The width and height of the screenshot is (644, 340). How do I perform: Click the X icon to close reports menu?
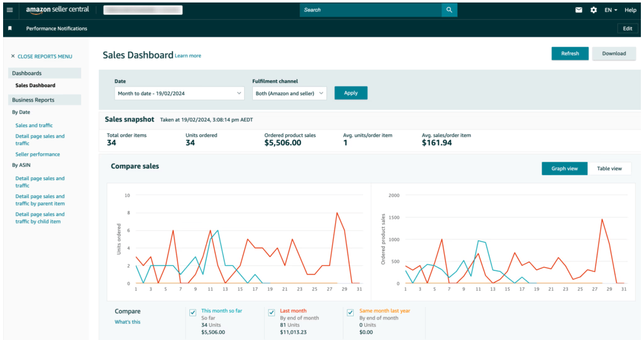(13, 56)
